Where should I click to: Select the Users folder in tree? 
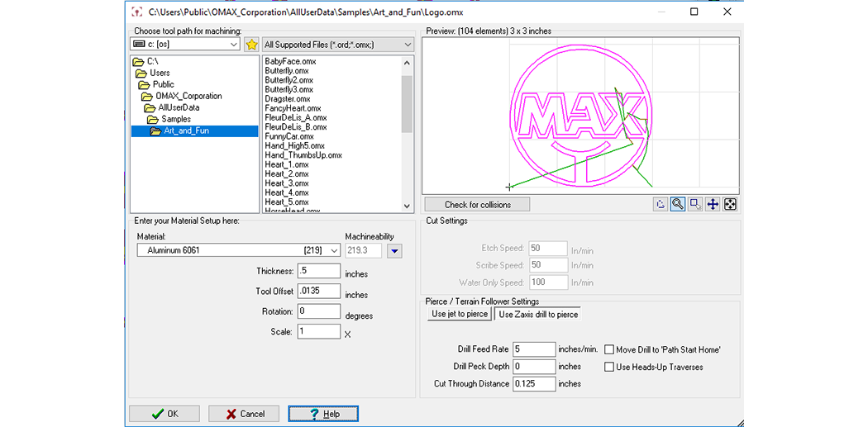coord(153,73)
